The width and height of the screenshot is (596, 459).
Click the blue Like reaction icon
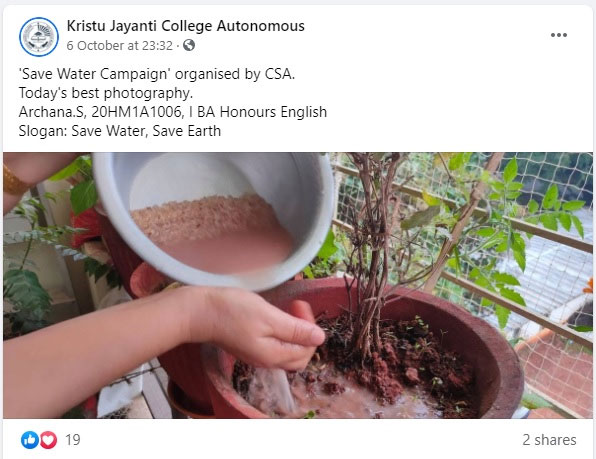[x=30, y=440]
